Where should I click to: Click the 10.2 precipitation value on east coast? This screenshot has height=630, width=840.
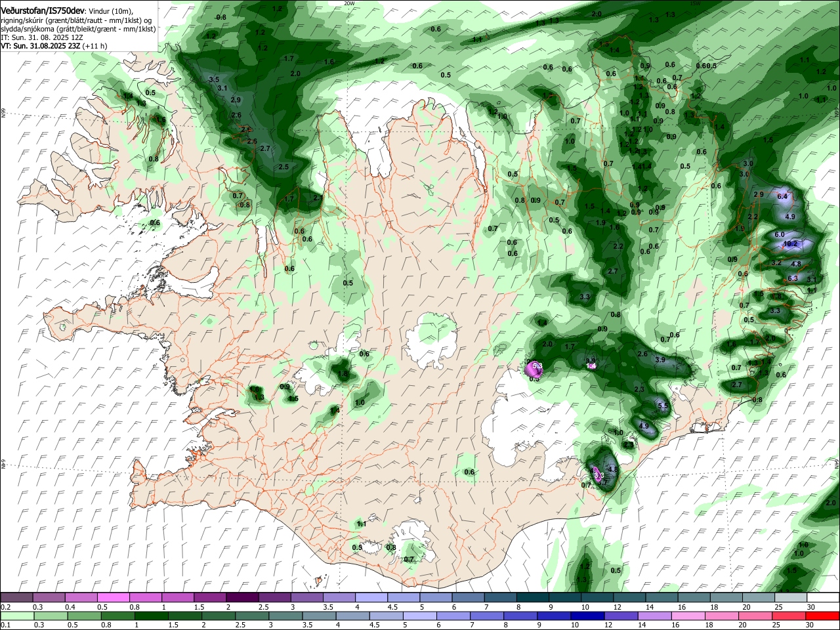(x=791, y=243)
